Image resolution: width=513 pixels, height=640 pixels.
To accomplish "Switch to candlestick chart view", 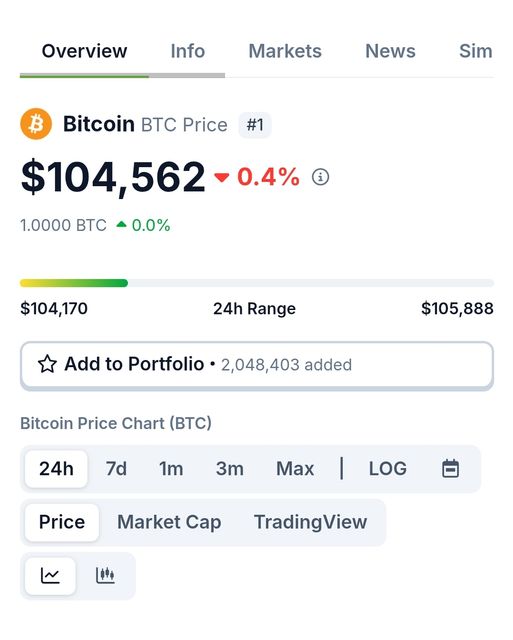I will pyautogui.click(x=105, y=576).
